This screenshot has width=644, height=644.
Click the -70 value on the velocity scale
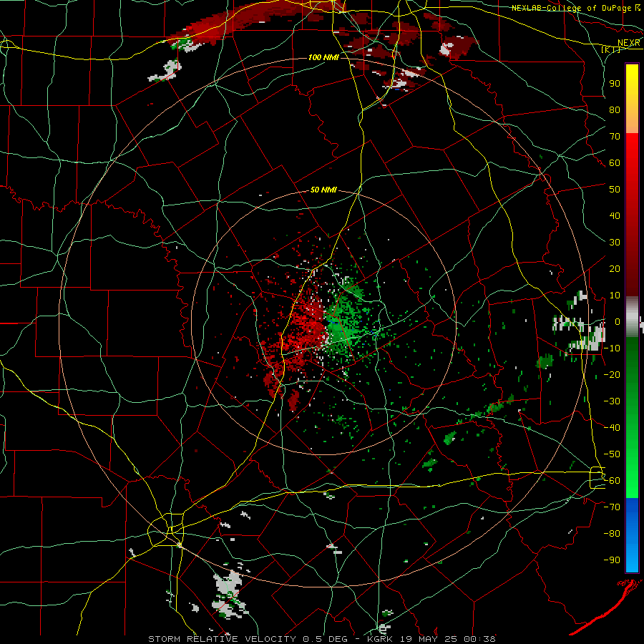click(612, 507)
